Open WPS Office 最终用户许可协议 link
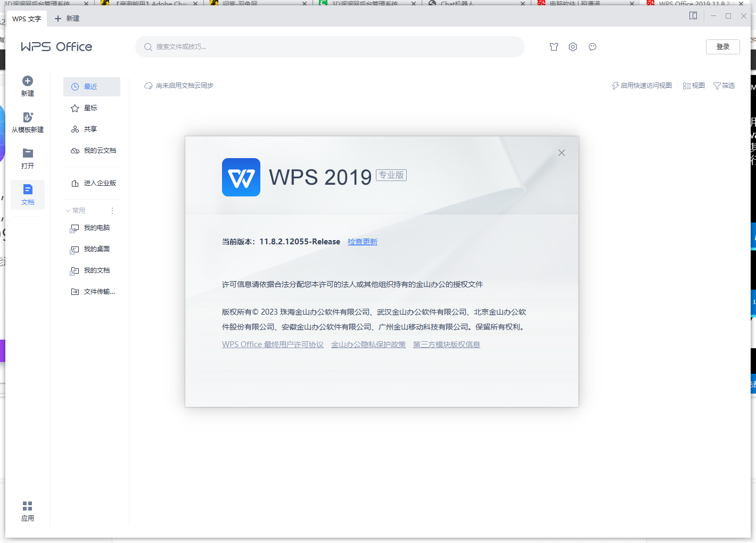 (273, 344)
